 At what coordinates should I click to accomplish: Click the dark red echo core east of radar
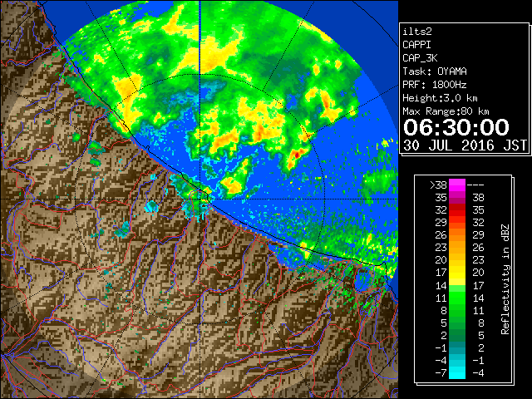point(297,155)
